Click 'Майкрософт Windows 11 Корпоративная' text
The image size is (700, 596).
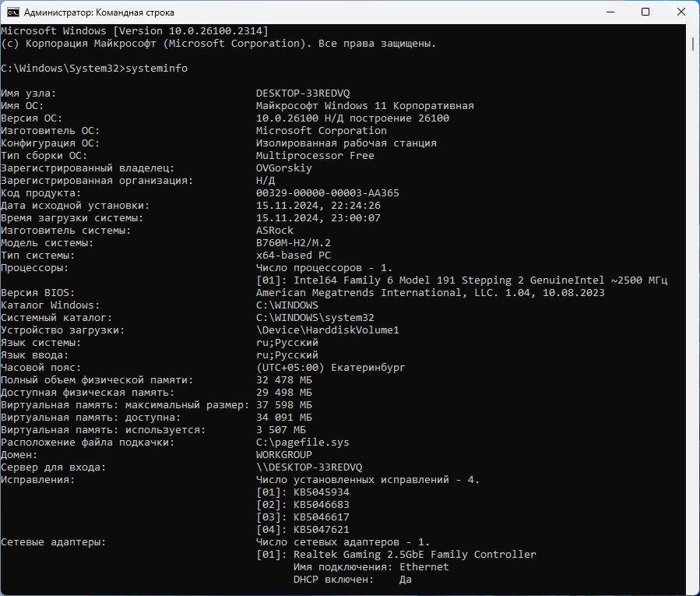tap(364, 106)
